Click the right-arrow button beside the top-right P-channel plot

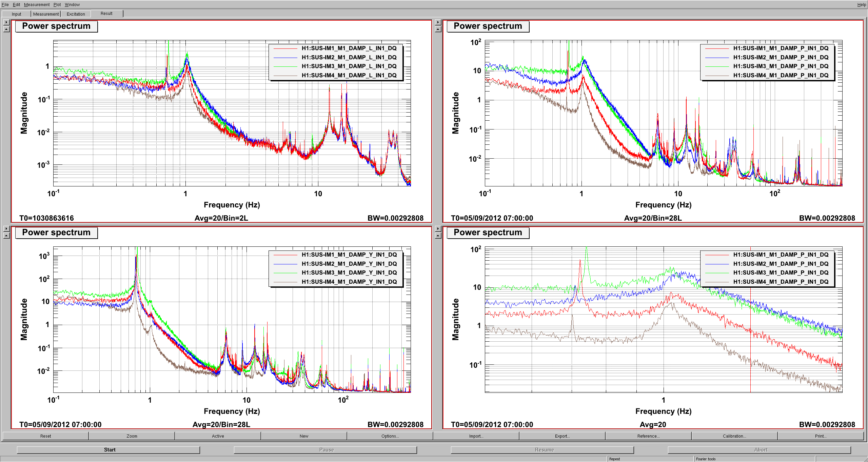(x=438, y=22)
